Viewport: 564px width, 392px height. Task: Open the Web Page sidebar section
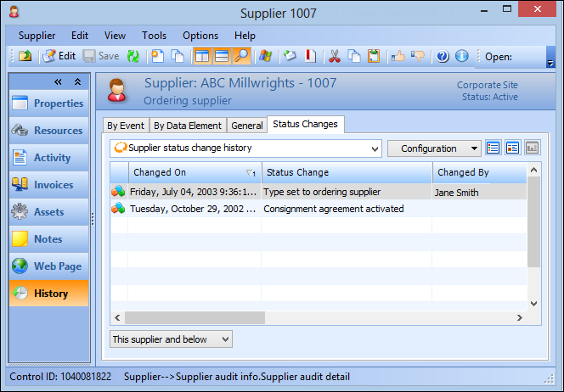pos(49,266)
